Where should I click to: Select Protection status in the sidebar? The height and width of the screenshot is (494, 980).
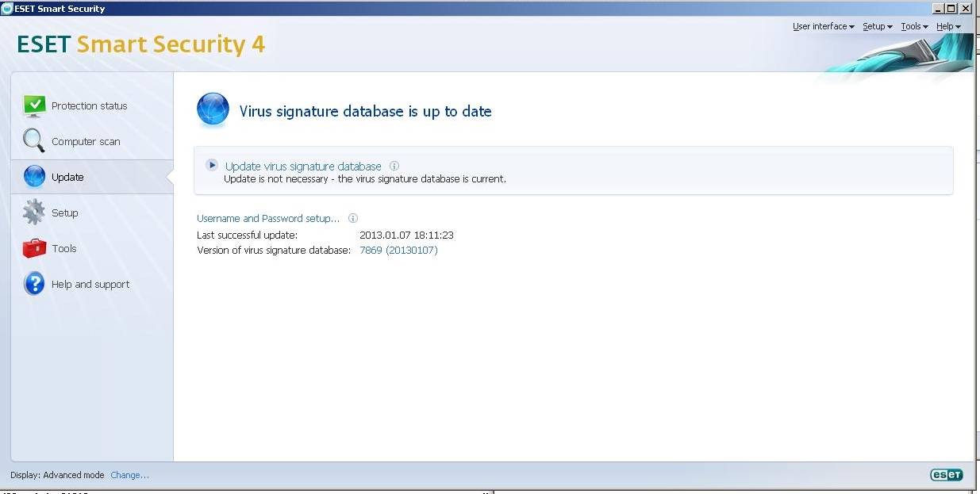(x=89, y=106)
